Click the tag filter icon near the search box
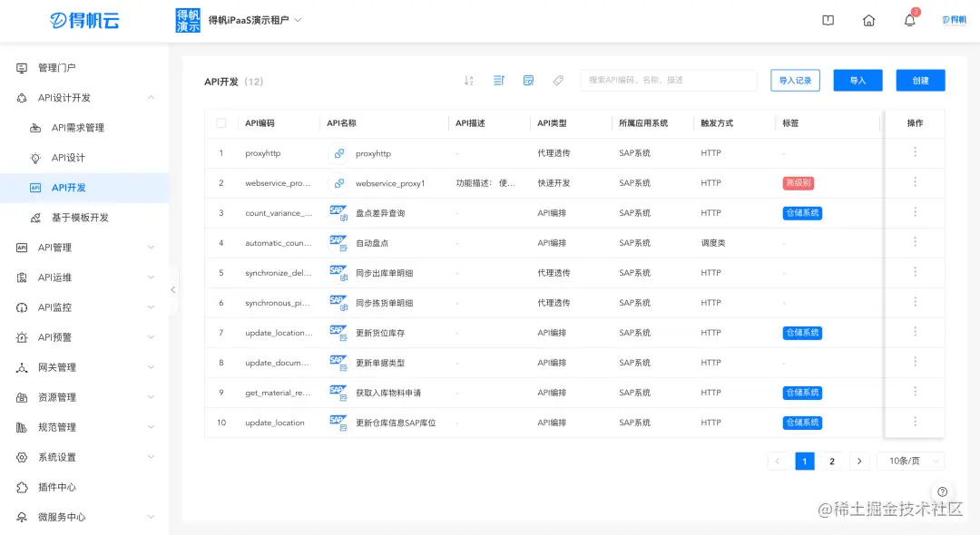This screenshot has width=980, height=535. (558, 80)
